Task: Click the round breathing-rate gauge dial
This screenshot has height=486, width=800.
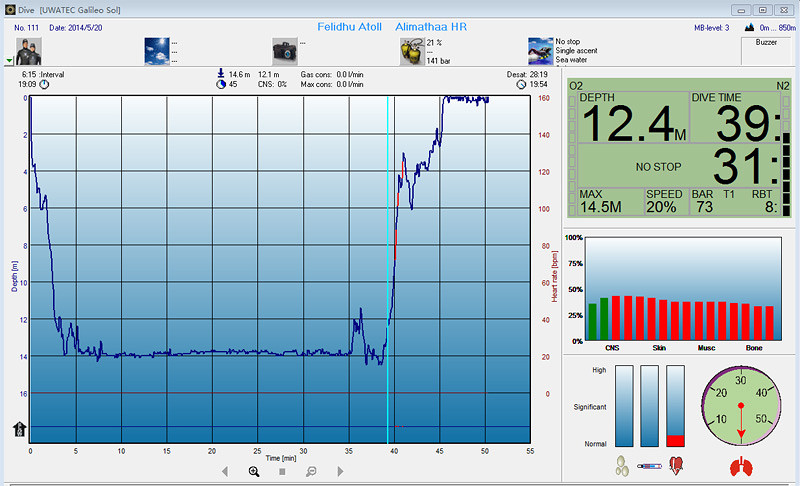Action: (x=741, y=405)
